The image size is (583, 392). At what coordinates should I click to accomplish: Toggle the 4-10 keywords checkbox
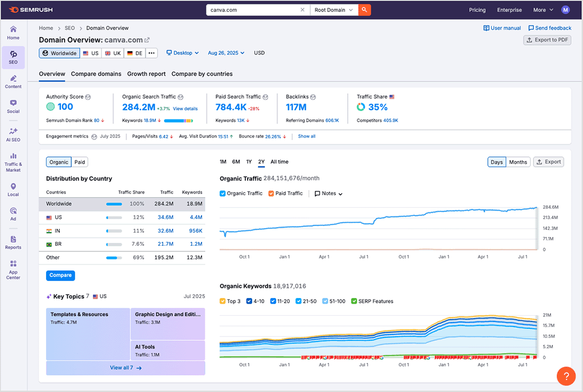pyautogui.click(x=249, y=302)
